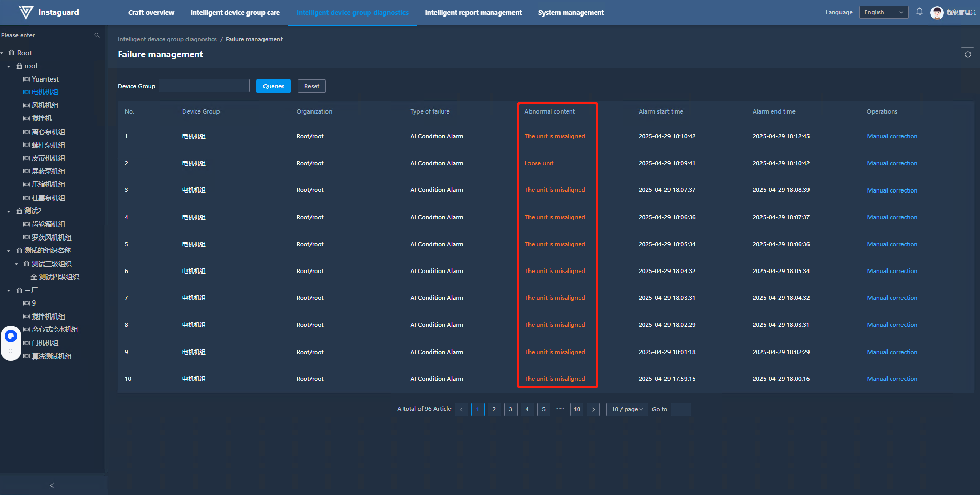The width and height of the screenshot is (980, 495).
Task: Click the search magnifier icon in sidebar
Action: (97, 35)
